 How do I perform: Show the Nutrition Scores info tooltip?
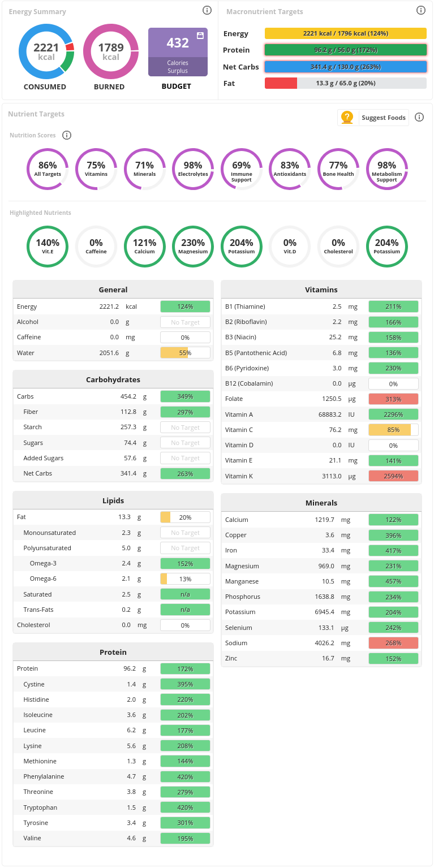67,135
